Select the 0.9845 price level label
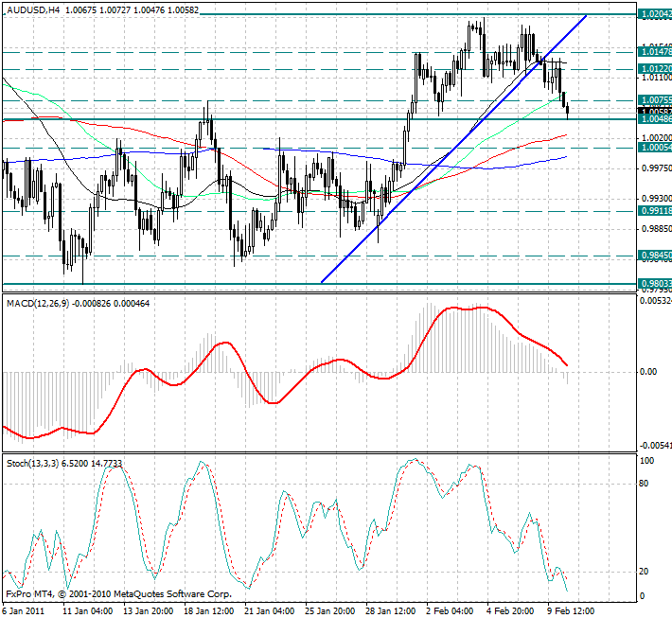Image resolution: width=672 pixels, height=618 pixels. click(655, 256)
